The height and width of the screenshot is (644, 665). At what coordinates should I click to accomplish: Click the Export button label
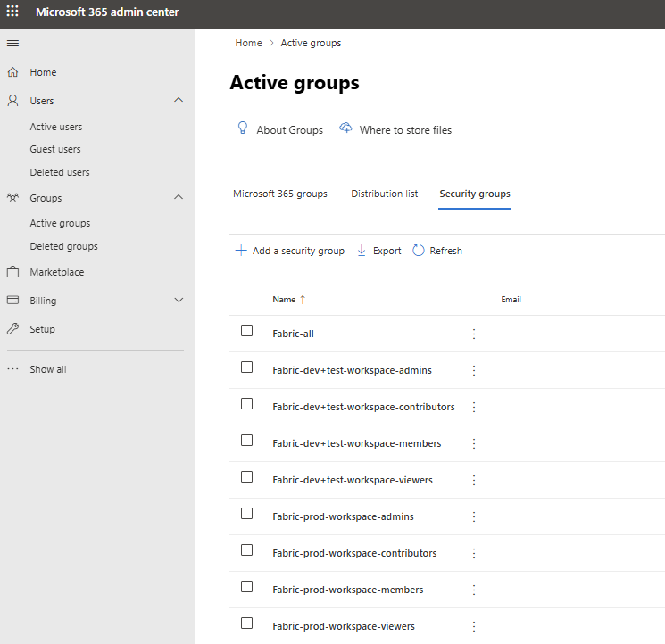pyautogui.click(x=387, y=251)
